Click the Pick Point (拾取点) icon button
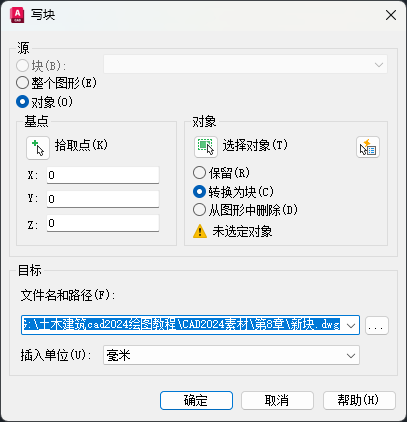 coord(38,148)
